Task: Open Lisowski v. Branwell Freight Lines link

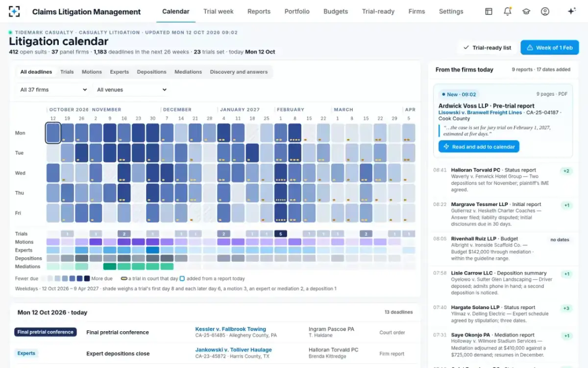Action: tap(480, 112)
